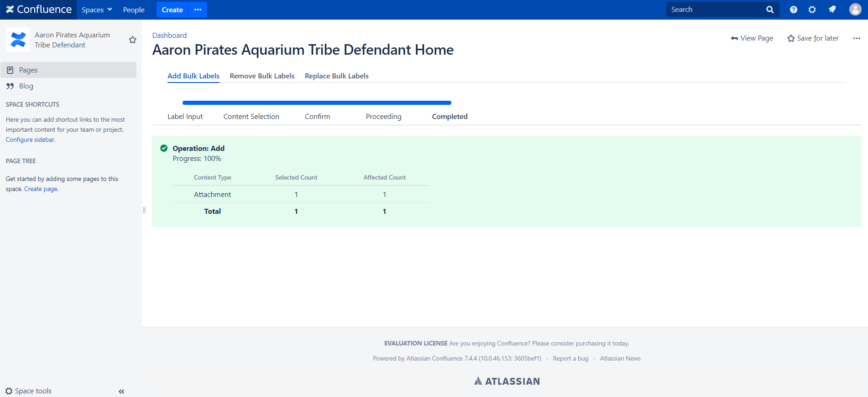
Task: Open the Create more options ellipsis
Action: (x=198, y=10)
